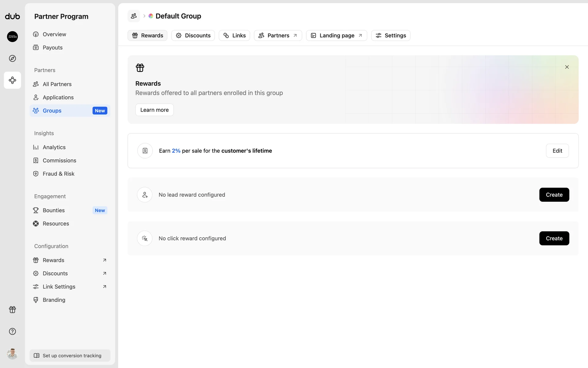The height and width of the screenshot is (368, 588).
Task: Open the group Settings tab
Action: coord(390,36)
